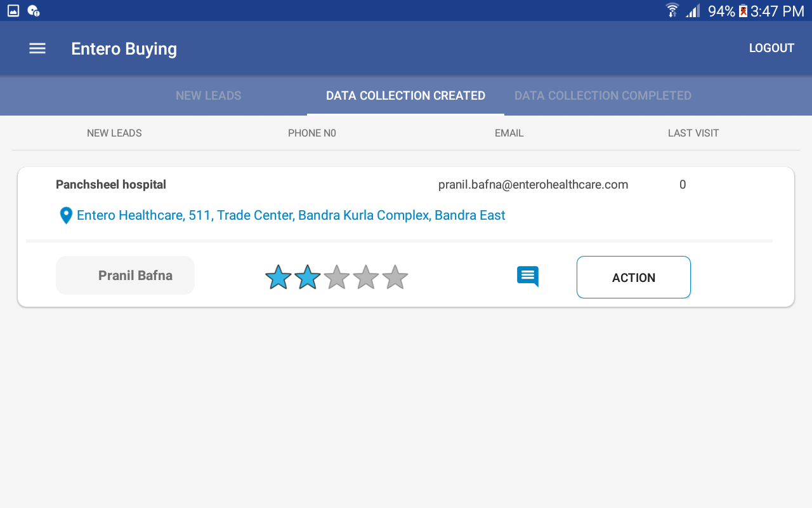The width and height of the screenshot is (812, 508).
Task: Tap the last visit count 0
Action: (683, 185)
